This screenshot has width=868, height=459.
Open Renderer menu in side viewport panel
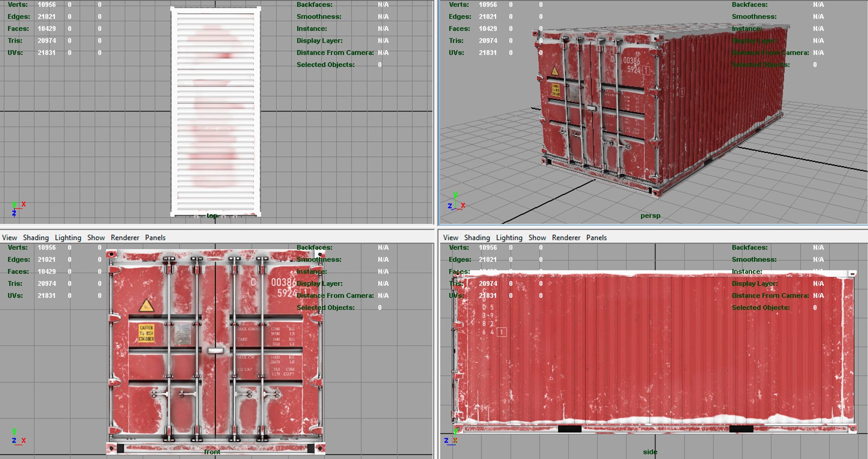pyautogui.click(x=566, y=237)
